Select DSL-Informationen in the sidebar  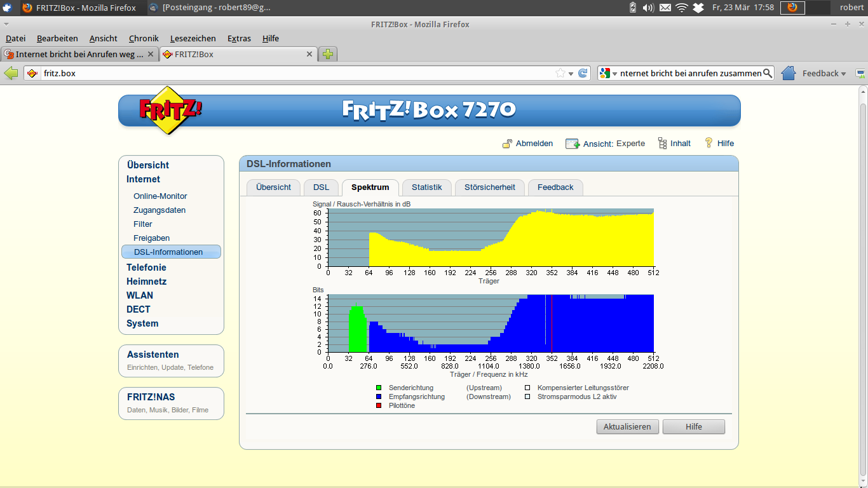[171, 252]
